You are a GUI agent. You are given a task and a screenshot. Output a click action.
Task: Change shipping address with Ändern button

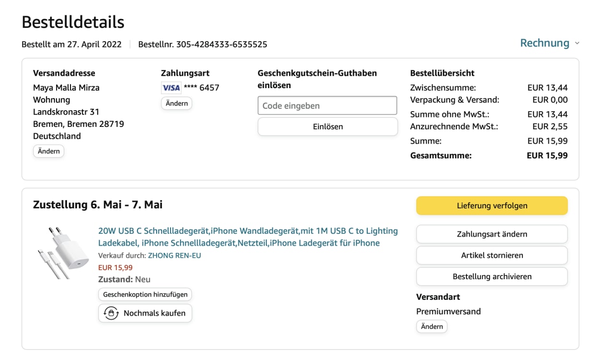[x=48, y=151]
